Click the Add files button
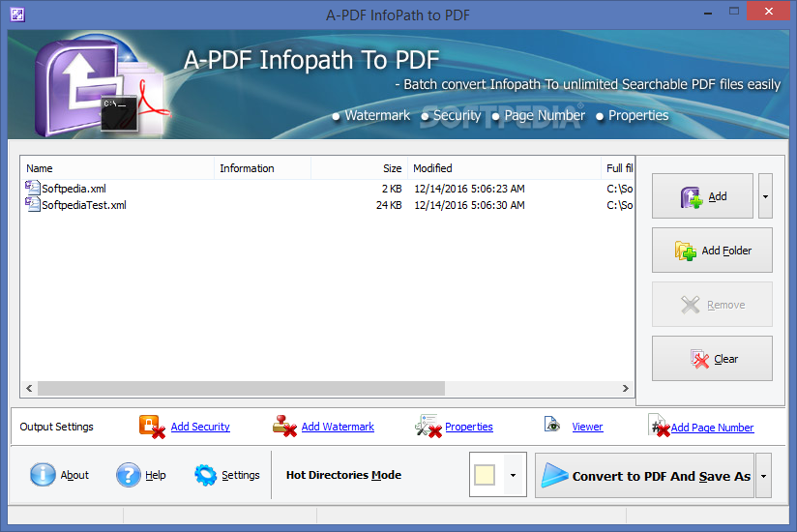This screenshot has width=797, height=532. [x=702, y=196]
